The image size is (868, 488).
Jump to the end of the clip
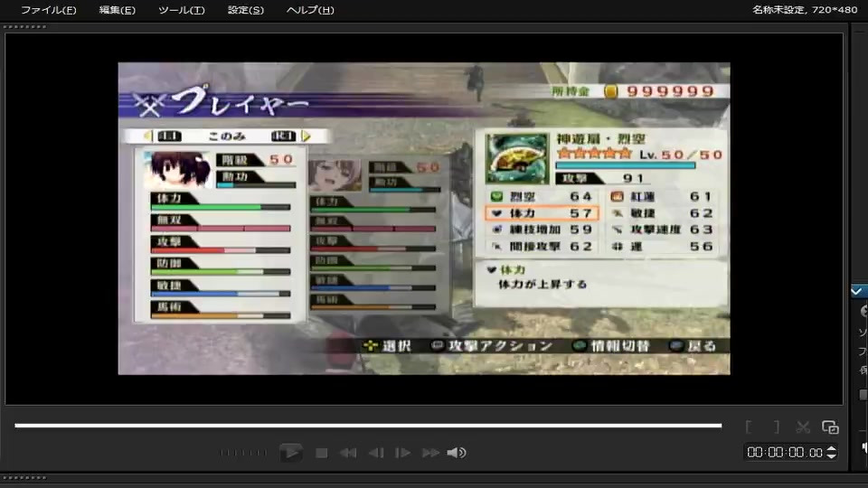click(x=430, y=453)
